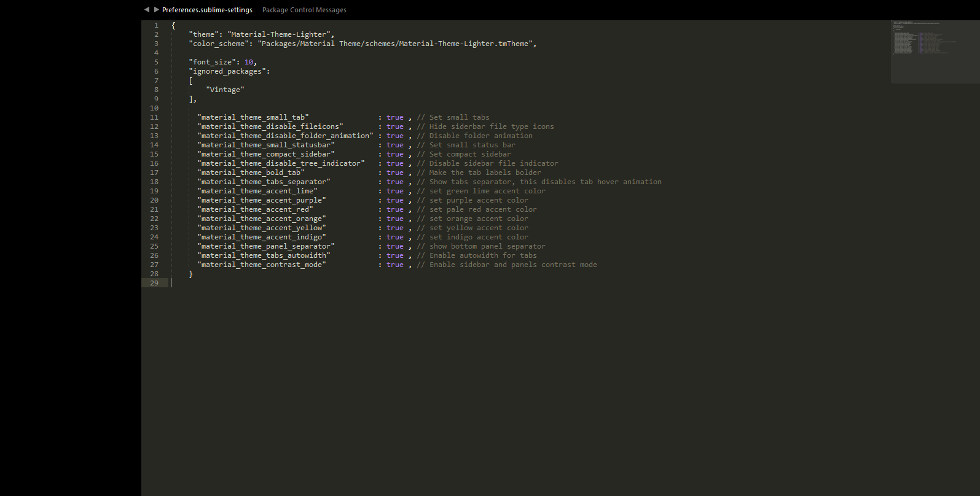Click the "color_scheme" key
Screen dimensions: 980x496
coord(219,44)
